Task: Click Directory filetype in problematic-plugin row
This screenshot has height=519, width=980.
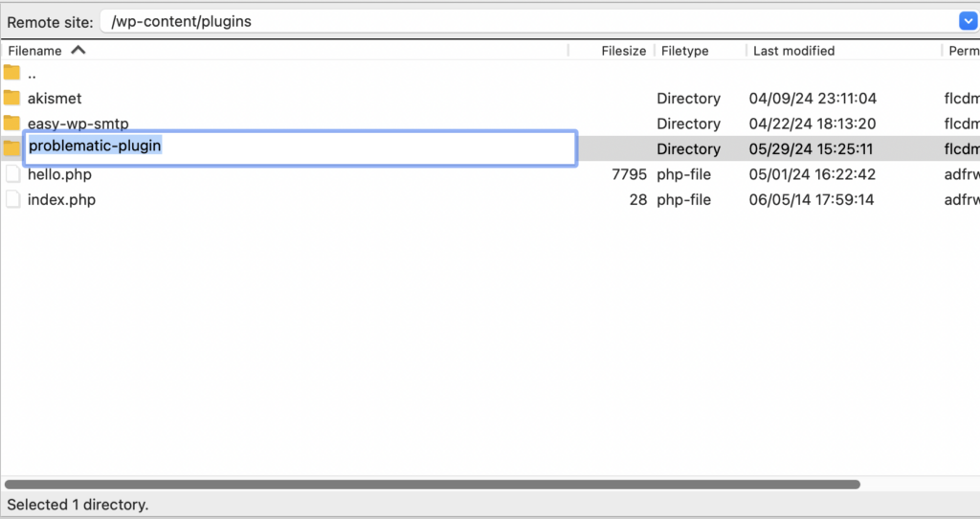Action: [688, 148]
